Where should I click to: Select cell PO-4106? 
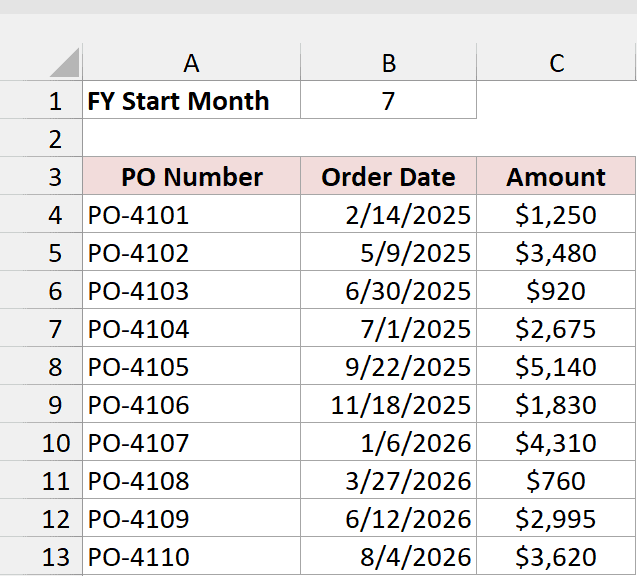(191, 404)
